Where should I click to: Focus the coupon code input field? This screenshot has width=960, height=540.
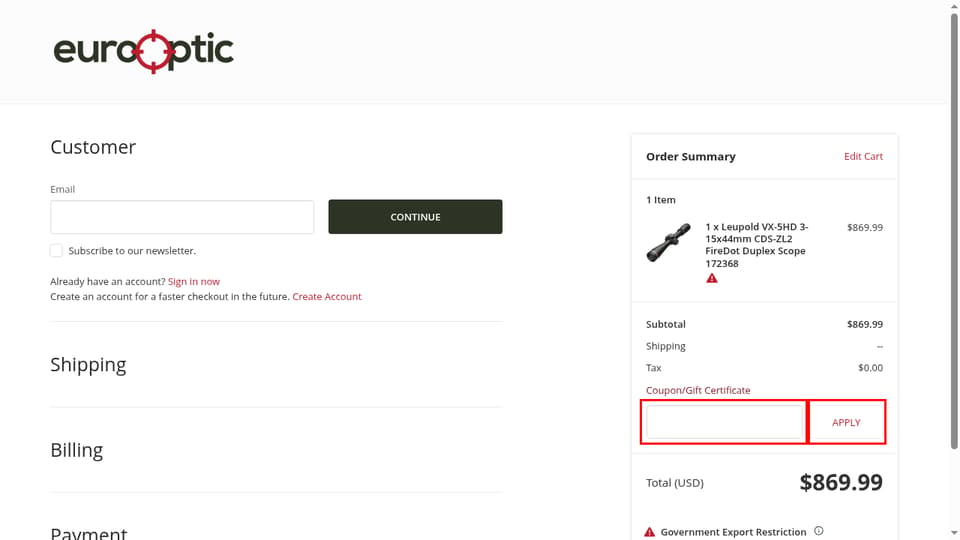[724, 422]
